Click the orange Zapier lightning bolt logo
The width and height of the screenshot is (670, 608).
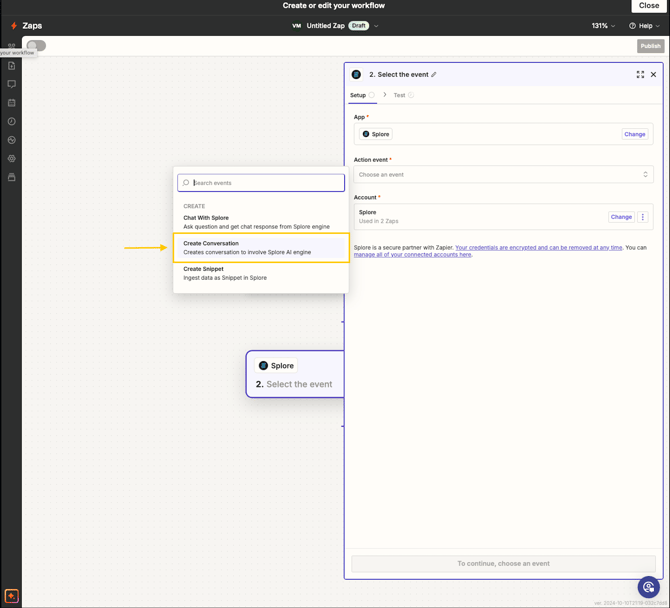[x=14, y=26]
